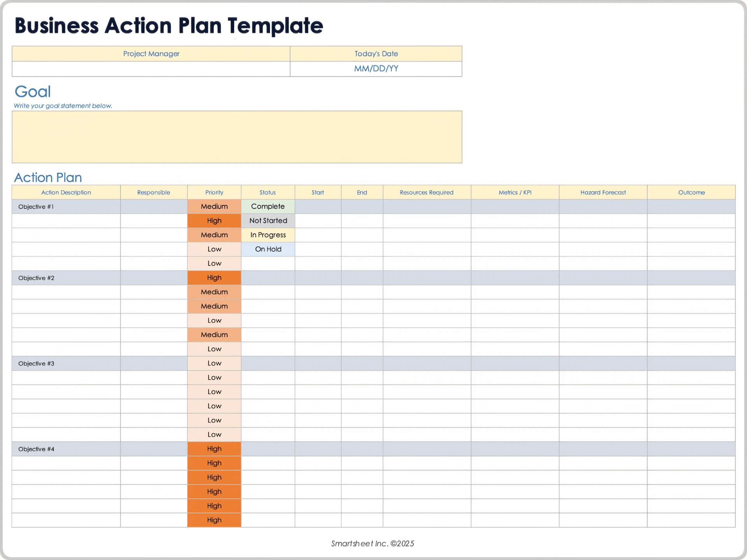Click the Outcome column header
747x560 pixels.
pos(691,192)
